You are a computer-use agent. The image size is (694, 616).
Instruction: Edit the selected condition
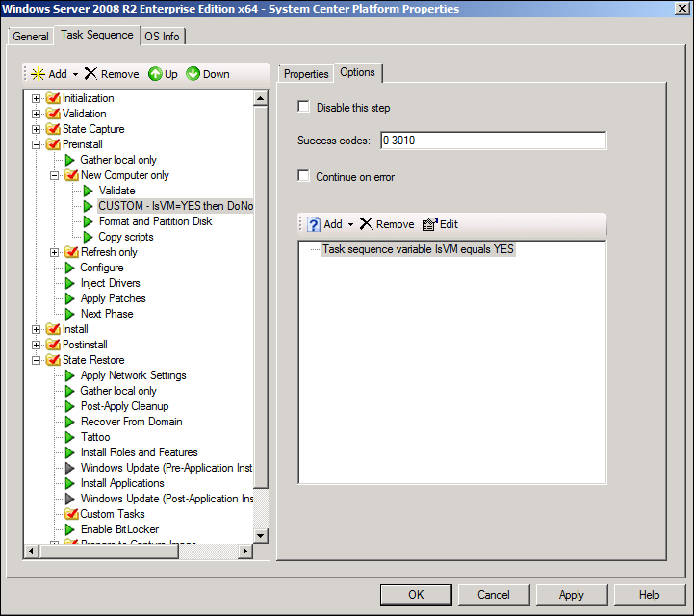[x=440, y=224]
